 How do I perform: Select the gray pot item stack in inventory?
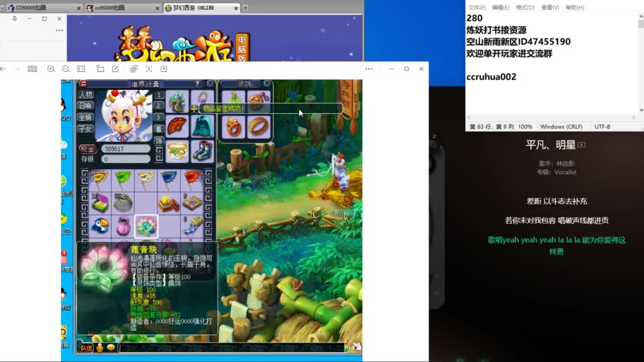(123, 203)
